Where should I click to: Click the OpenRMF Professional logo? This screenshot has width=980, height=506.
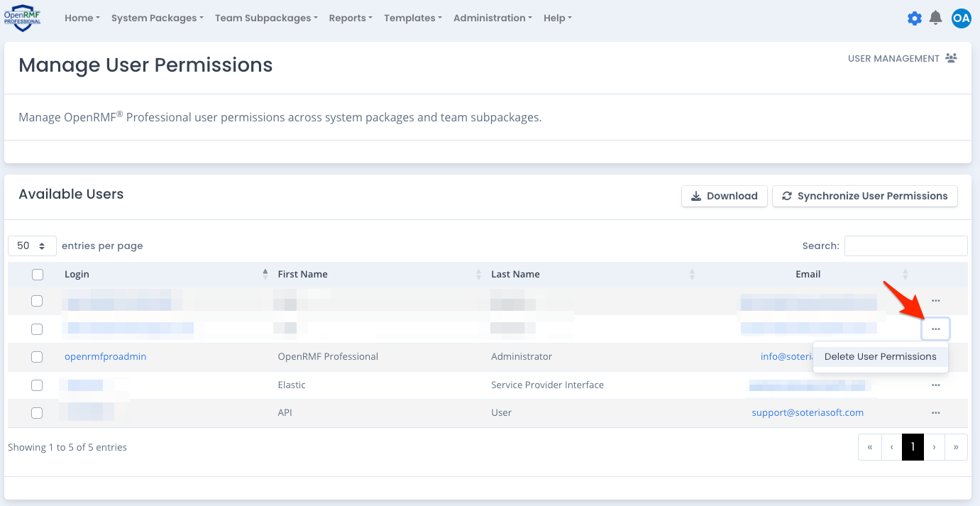[x=22, y=18]
